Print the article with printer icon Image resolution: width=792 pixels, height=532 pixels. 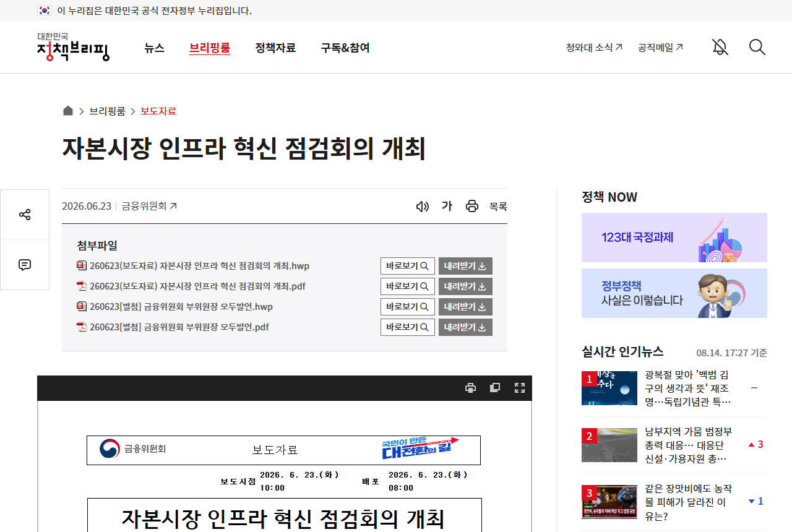point(472,206)
